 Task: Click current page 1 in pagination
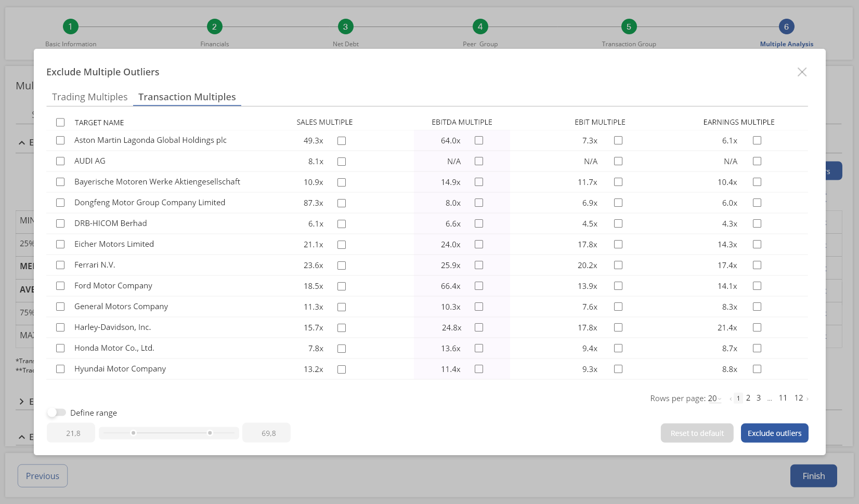(738, 399)
